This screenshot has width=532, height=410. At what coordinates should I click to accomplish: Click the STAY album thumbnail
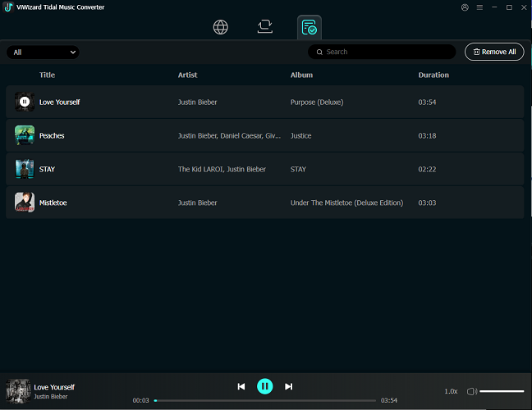25,169
